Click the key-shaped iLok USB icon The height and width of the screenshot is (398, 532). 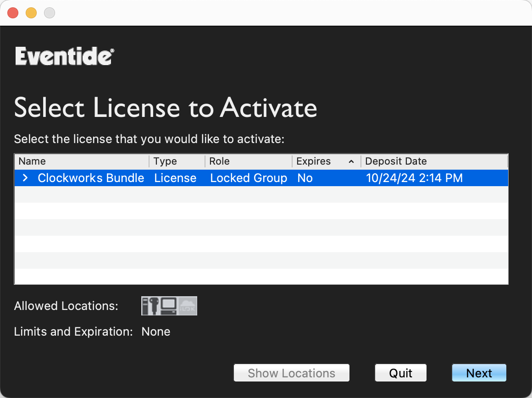pos(154,306)
